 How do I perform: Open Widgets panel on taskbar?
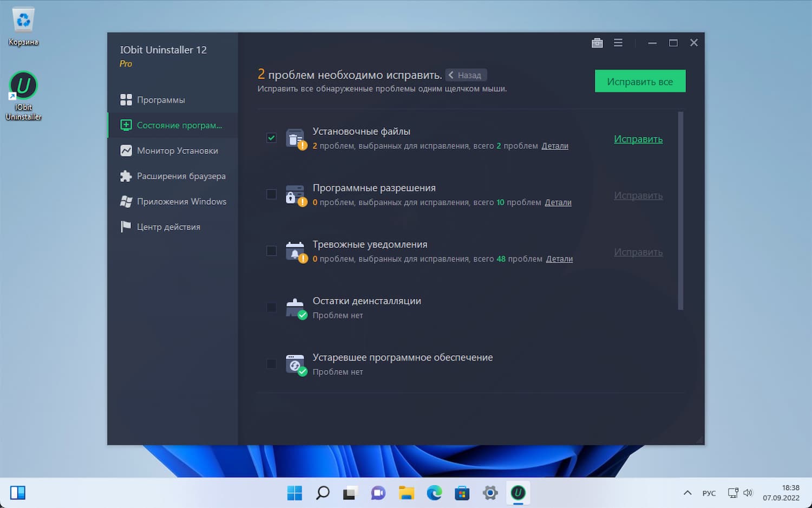(x=18, y=493)
